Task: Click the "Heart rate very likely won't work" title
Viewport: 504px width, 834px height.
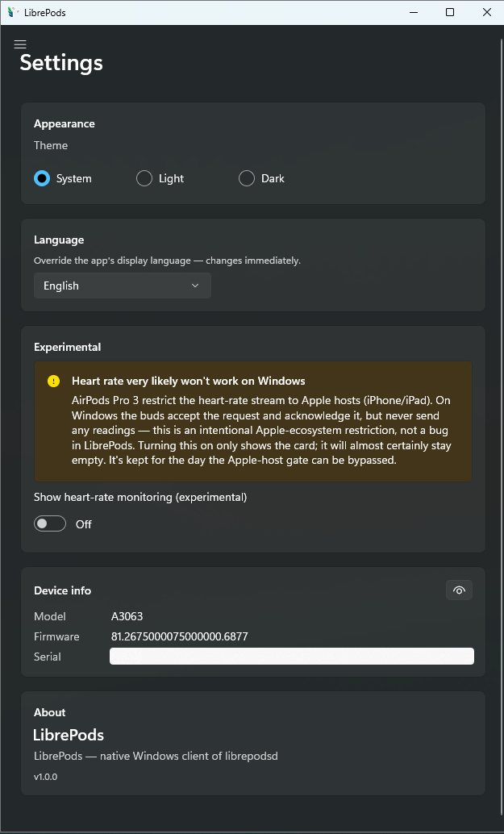Action: click(x=189, y=381)
